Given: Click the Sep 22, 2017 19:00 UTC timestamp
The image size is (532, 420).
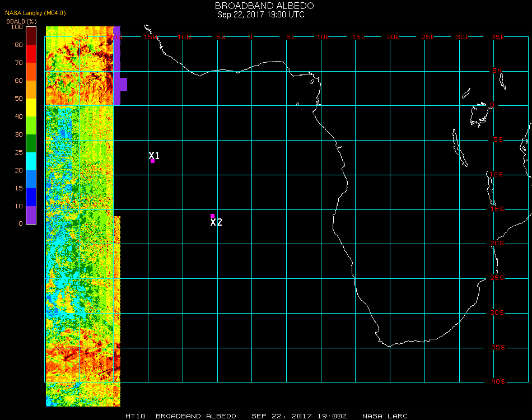Looking at the screenshot, I should 261,15.
